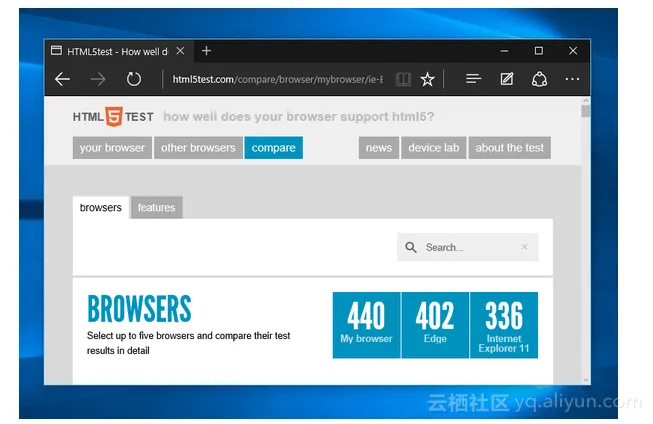Open the 'device lab' page
The width and height of the screenshot is (653, 424).
[x=434, y=148]
